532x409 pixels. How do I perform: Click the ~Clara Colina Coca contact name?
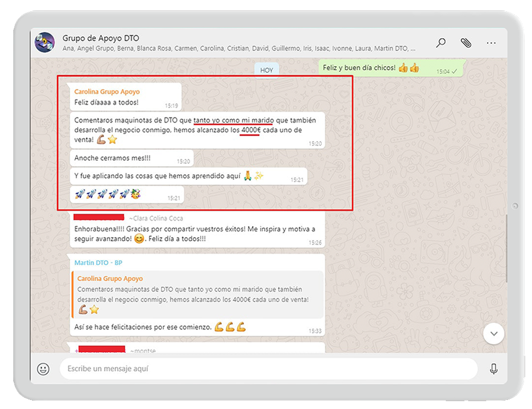[x=154, y=218]
